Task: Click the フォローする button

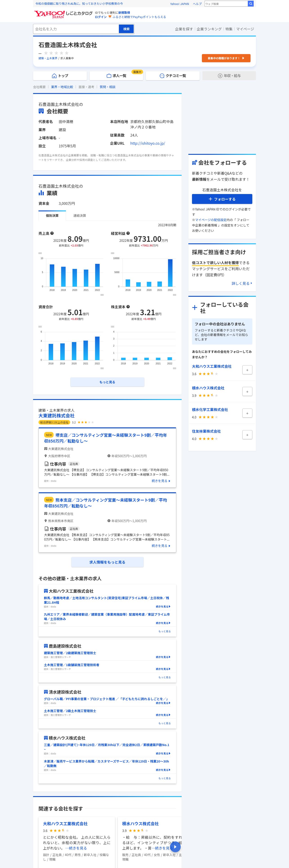Action: coord(222,199)
